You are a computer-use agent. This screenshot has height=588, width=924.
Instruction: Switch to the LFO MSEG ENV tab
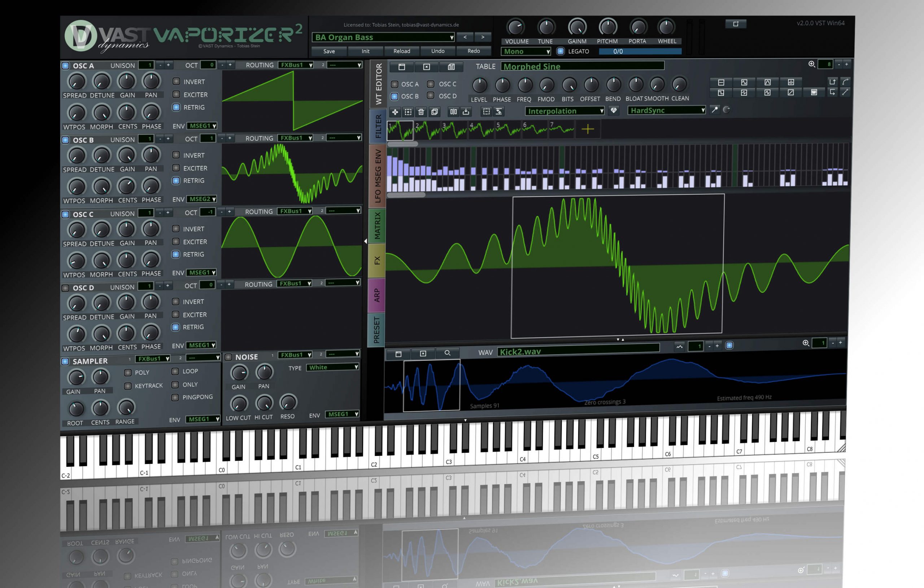[x=378, y=176]
